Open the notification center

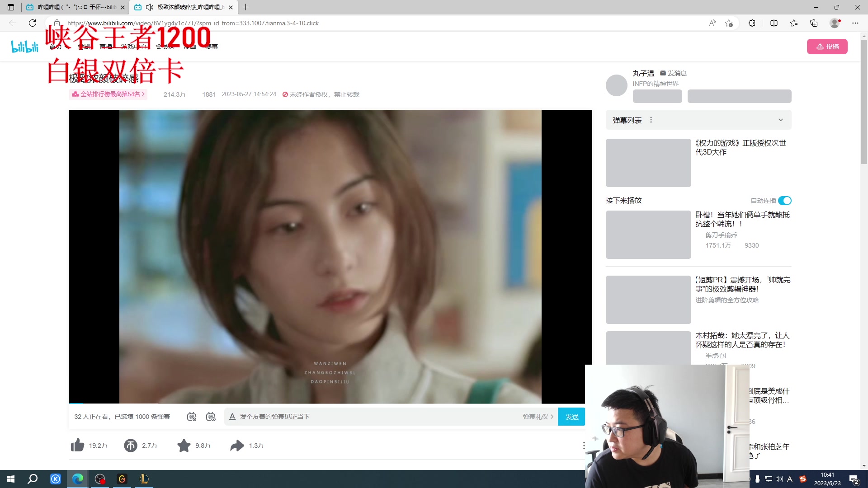(x=854, y=479)
